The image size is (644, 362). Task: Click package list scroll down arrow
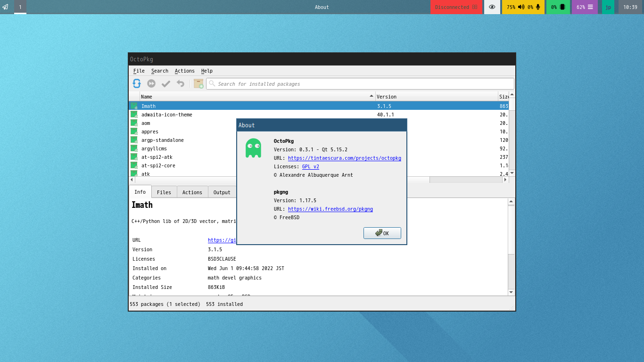(x=512, y=173)
